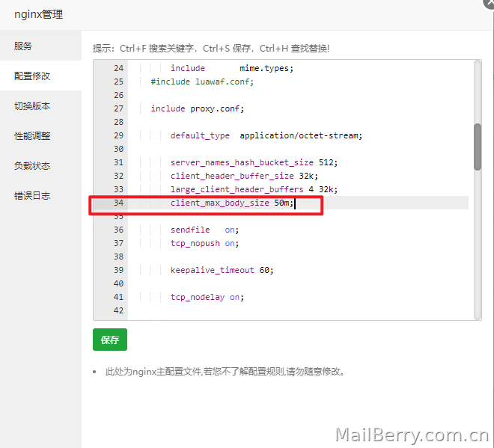Click the '#include luawaf.conf;' comment line
494x448 pixels.
point(202,82)
